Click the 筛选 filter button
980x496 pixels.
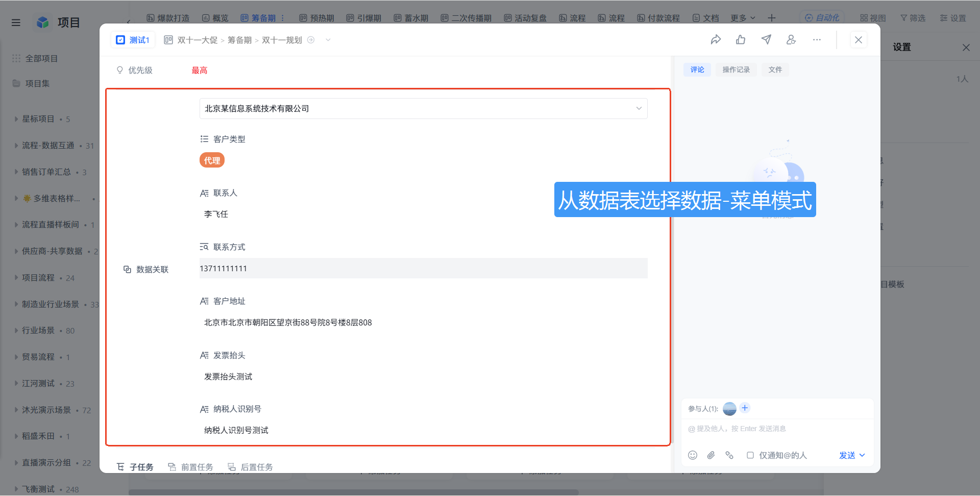point(913,18)
